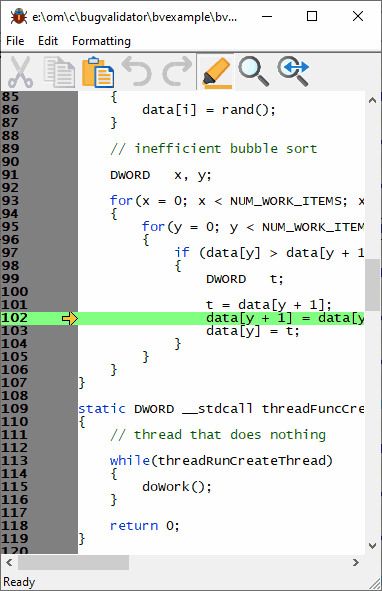
Task: Click the 'static' keyword on line 109
Action: pos(102,409)
